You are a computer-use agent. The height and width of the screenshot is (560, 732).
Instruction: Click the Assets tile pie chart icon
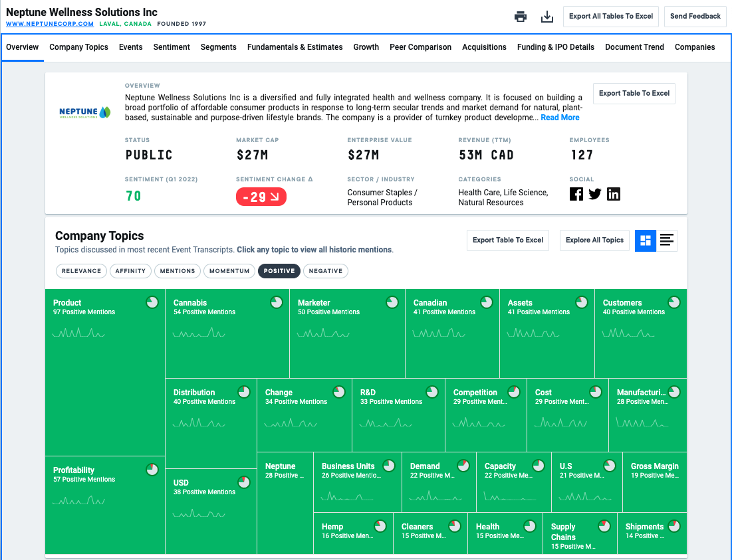(x=582, y=303)
